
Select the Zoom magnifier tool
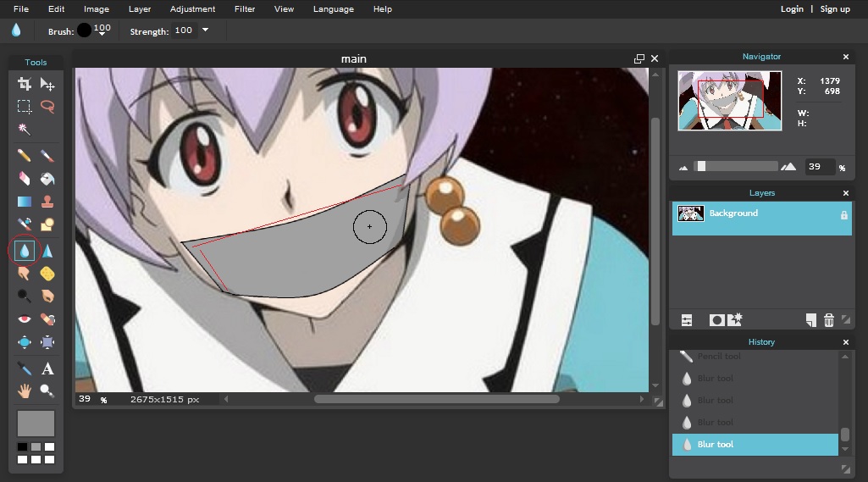tap(47, 391)
